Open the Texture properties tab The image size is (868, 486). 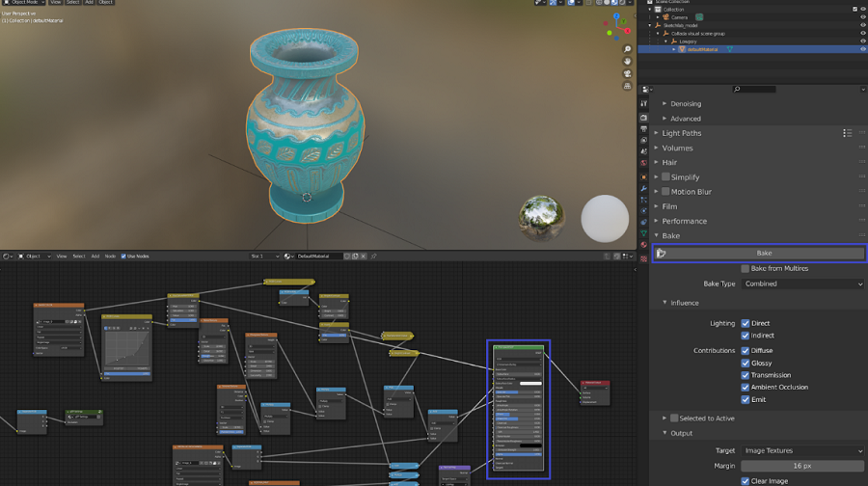[x=643, y=258]
